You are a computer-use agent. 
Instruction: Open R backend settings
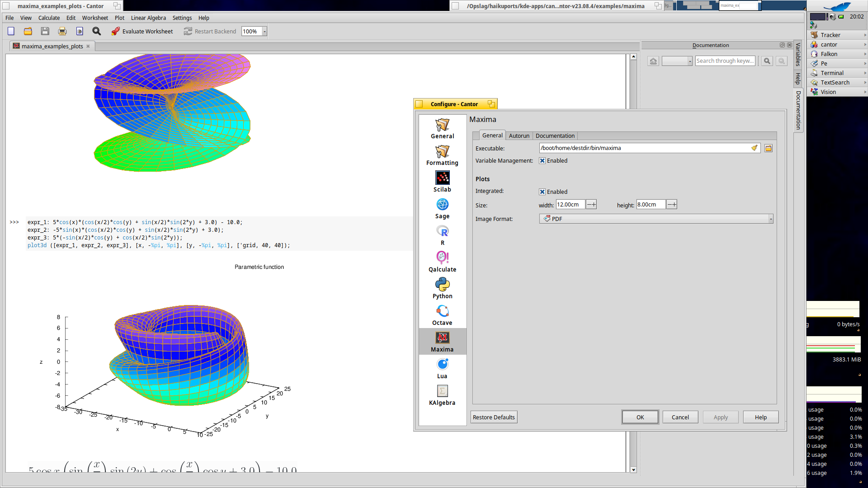(442, 235)
